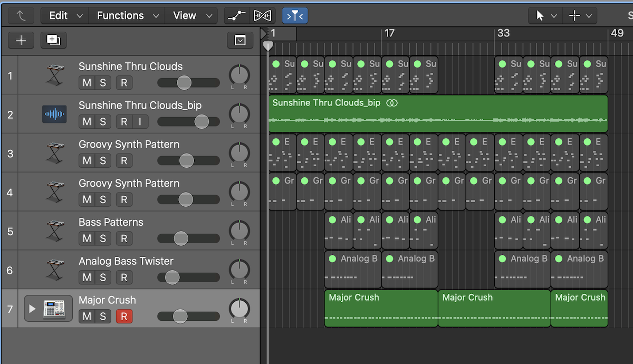The image size is (633, 364).
Task: Toggle the Automation curve button
Action: (x=236, y=16)
